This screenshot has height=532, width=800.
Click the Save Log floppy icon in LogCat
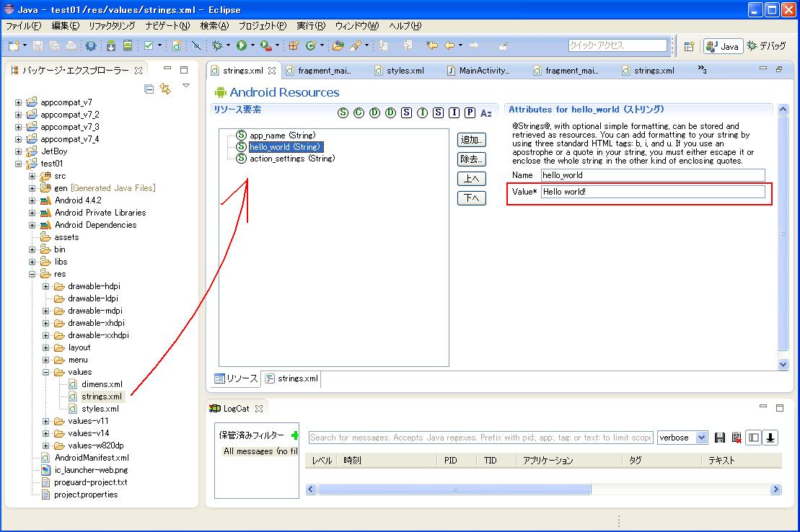(720, 438)
